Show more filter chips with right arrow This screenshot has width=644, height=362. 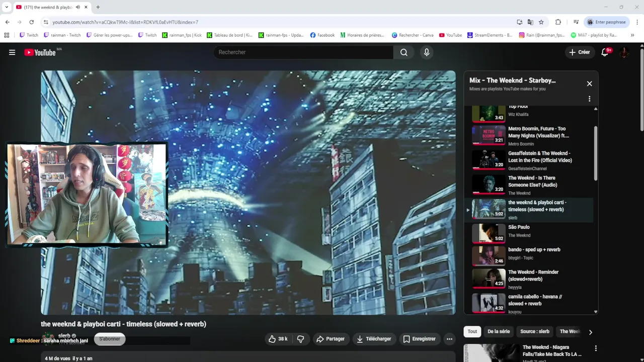pyautogui.click(x=590, y=332)
